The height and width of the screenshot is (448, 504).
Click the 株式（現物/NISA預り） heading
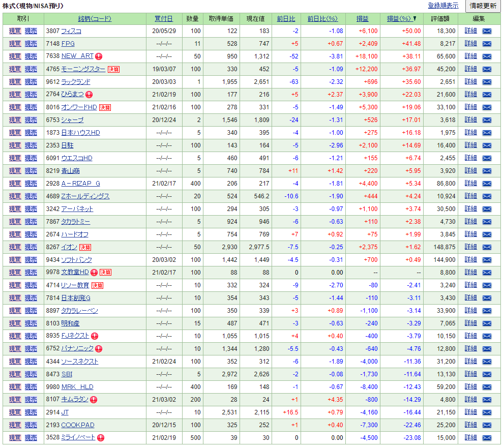[x=33, y=6]
